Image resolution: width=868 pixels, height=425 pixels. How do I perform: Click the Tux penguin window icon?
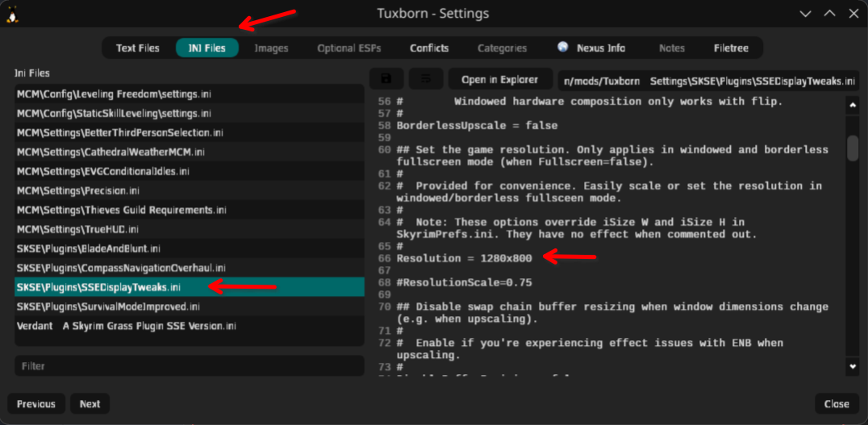(x=13, y=14)
